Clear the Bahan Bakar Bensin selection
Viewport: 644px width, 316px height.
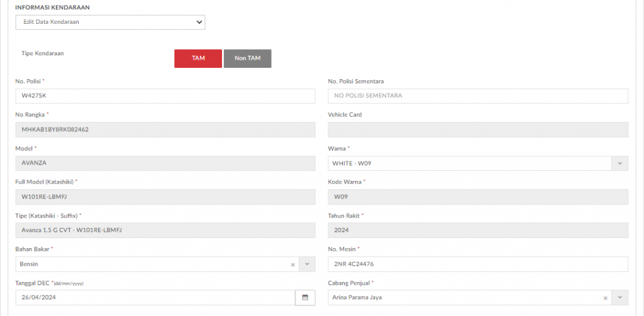[x=293, y=264]
